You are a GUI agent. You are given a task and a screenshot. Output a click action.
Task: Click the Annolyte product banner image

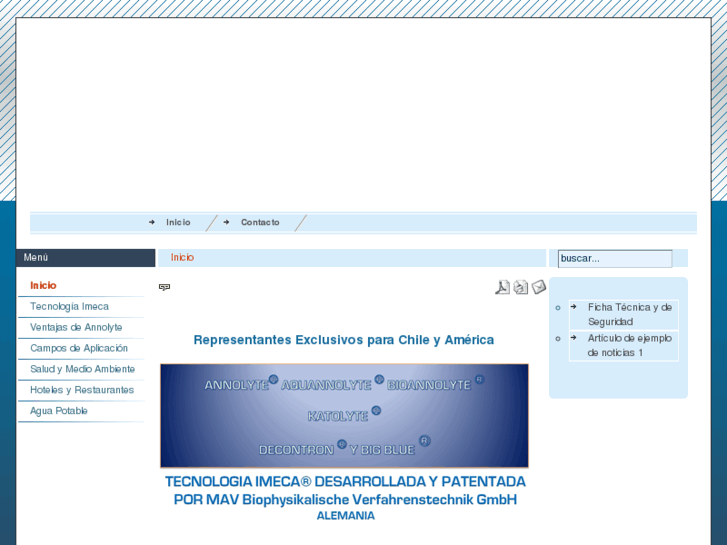click(x=344, y=416)
